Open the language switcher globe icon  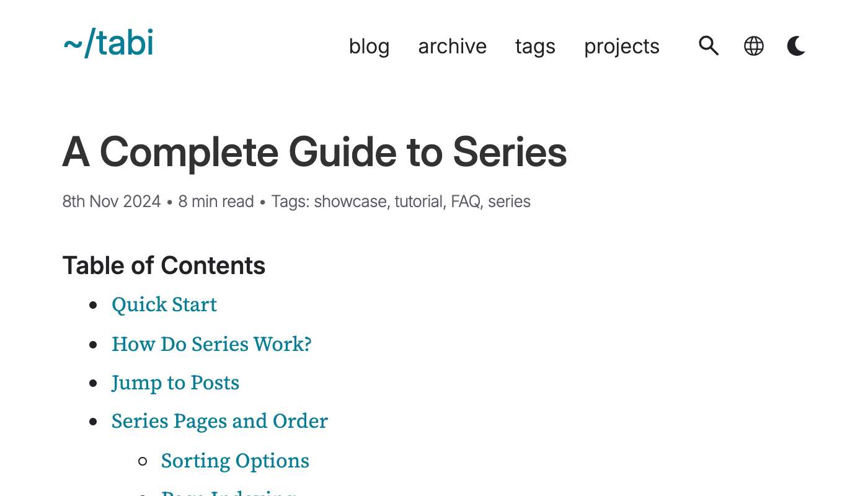click(753, 46)
